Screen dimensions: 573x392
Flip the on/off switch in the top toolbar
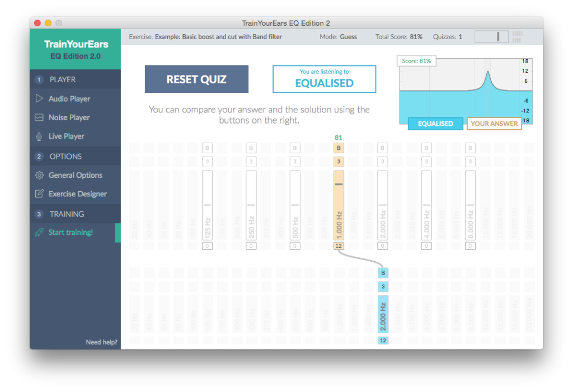click(491, 36)
